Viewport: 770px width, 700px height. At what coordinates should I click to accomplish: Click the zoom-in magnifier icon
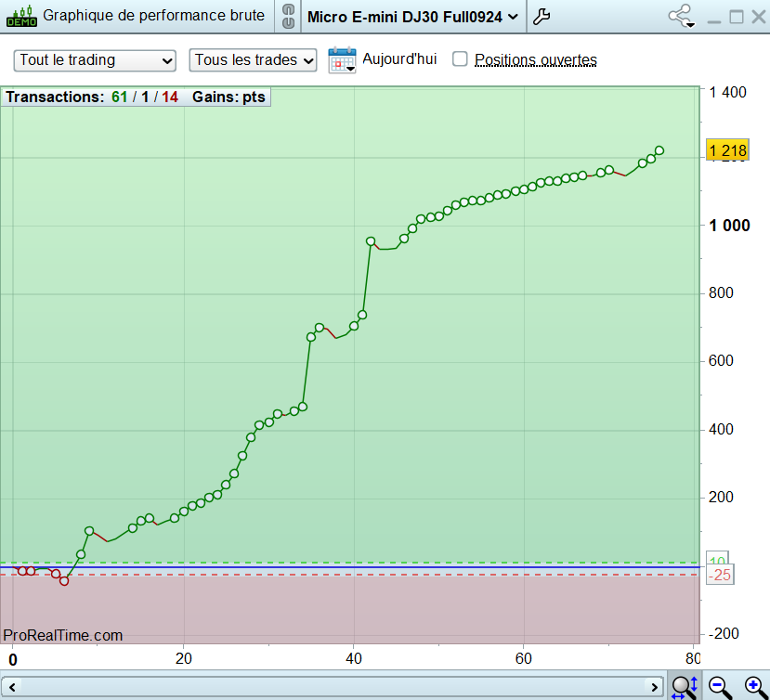(756, 686)
